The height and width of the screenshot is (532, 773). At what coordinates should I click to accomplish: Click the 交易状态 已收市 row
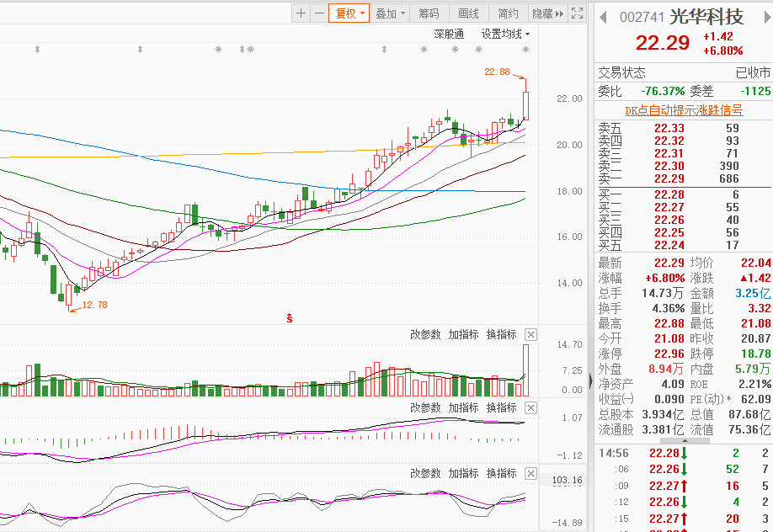pos(684,73)
